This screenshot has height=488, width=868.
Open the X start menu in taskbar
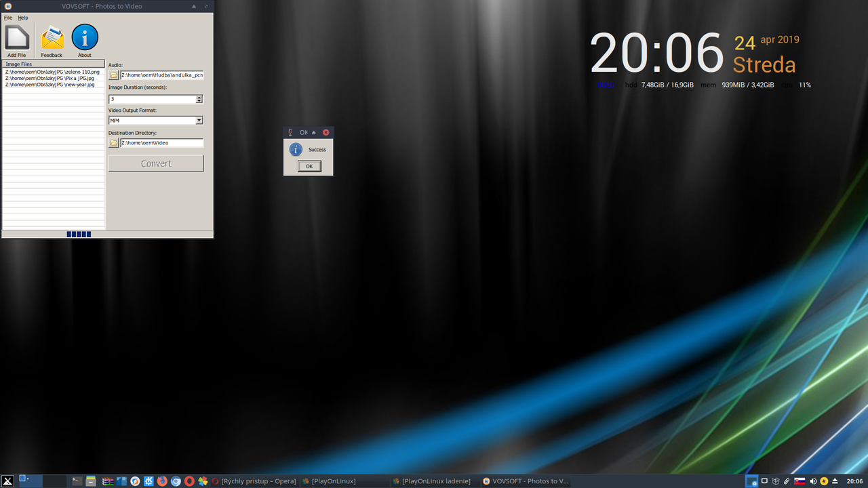[8, 481]
